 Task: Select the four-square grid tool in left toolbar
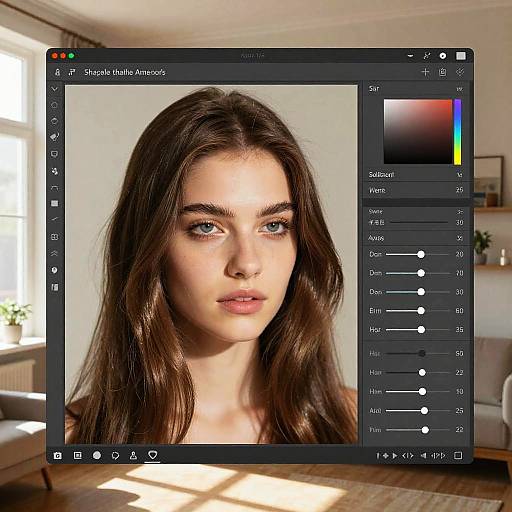coord(55,237)
